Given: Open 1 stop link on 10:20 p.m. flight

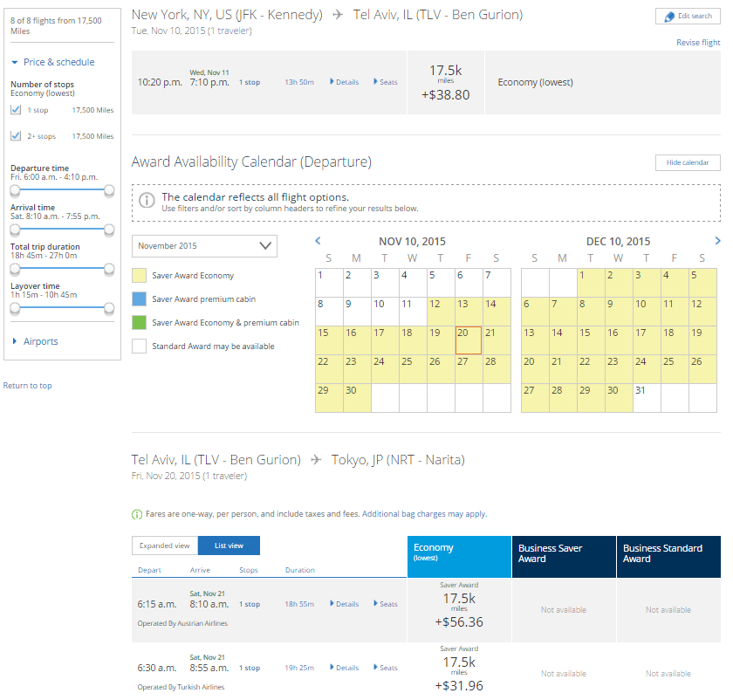Looking at the screenshot, I should coord(250,82).
